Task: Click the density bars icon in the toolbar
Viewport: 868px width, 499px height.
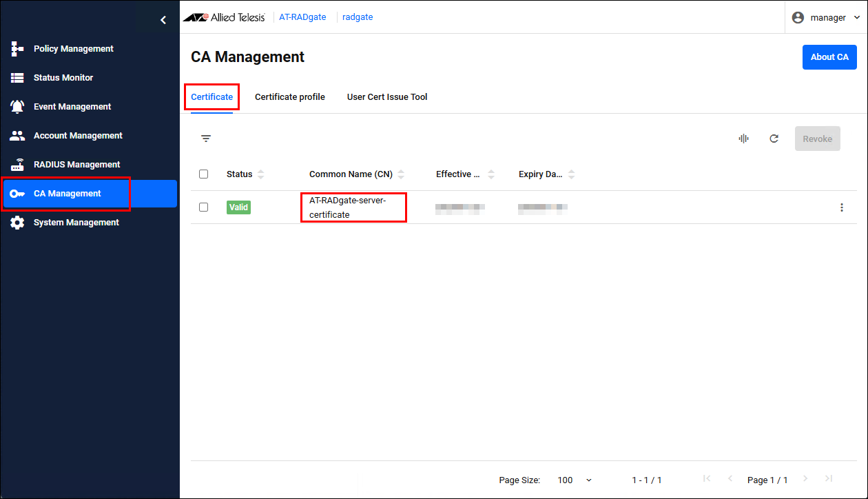Action: coord(743,139)
